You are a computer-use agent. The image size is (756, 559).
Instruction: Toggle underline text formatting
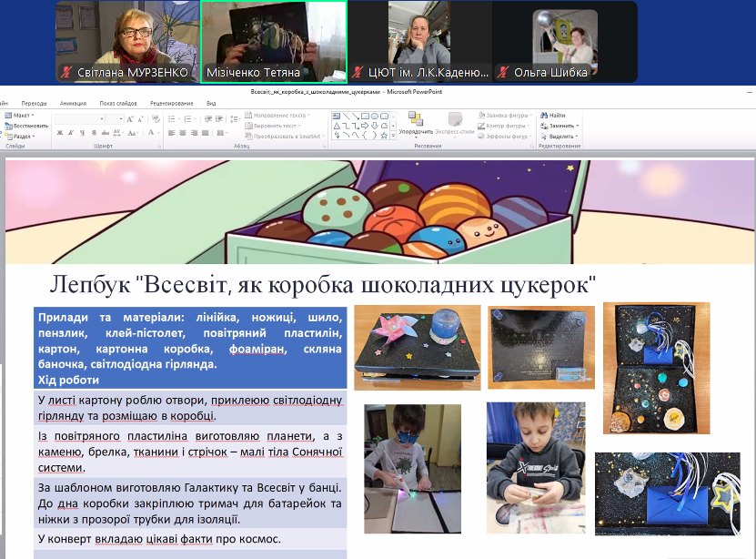tap(79, 133)
